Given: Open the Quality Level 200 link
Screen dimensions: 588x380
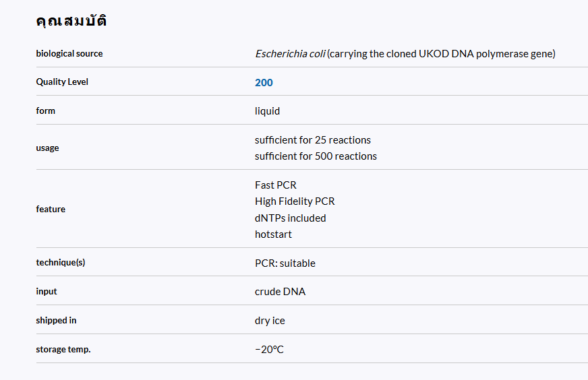Looking at the screenshot, I should click(264, 82).
